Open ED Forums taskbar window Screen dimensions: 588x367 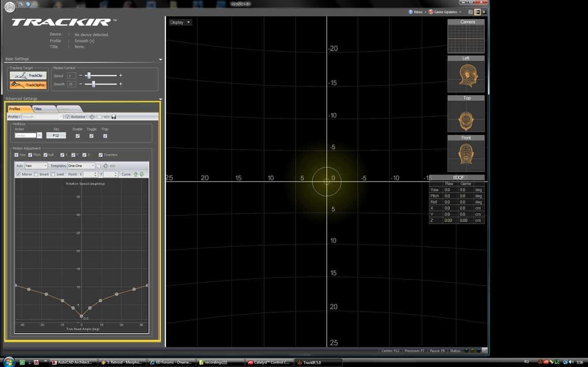pyautogui.click(x=170, y=363)
